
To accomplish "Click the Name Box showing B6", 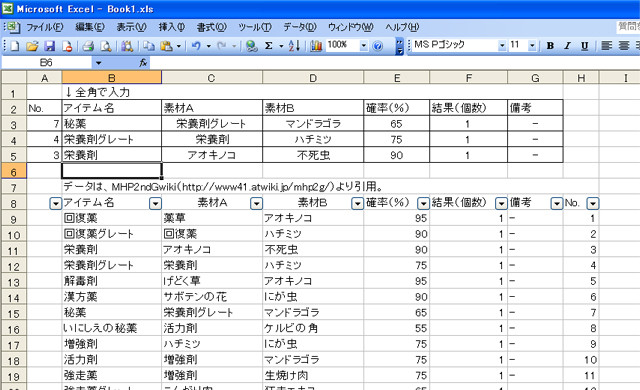I will (x=47, y=63).
